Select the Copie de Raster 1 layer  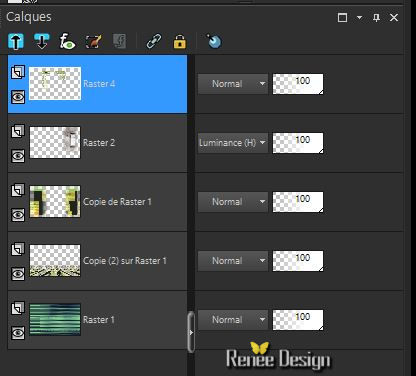tap(97, 202)
